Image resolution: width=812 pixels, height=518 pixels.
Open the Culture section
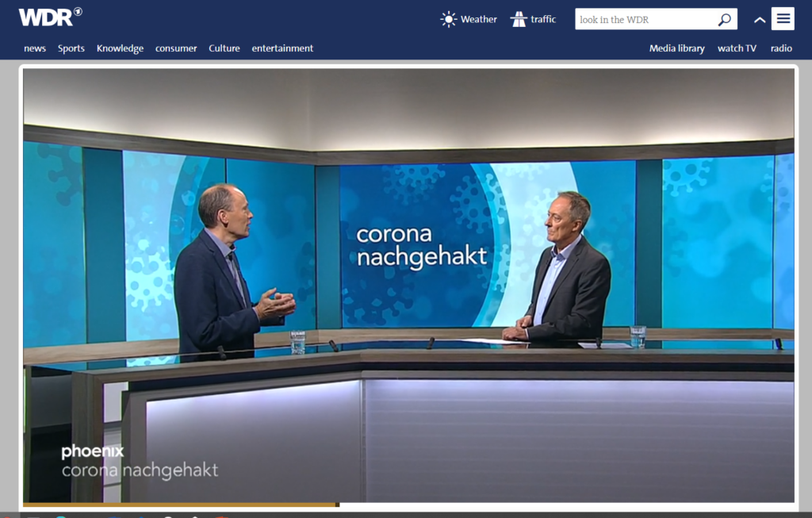tap(224, 48)
